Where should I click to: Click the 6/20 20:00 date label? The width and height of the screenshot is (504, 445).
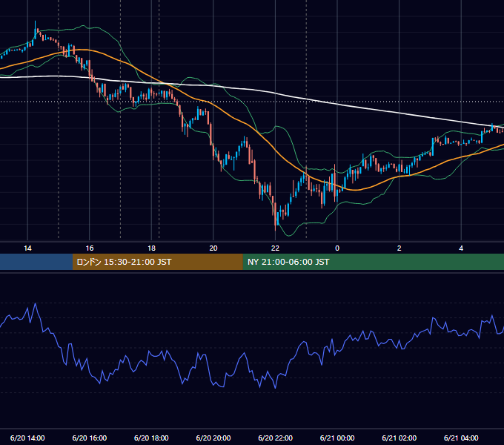pos(213,438)
